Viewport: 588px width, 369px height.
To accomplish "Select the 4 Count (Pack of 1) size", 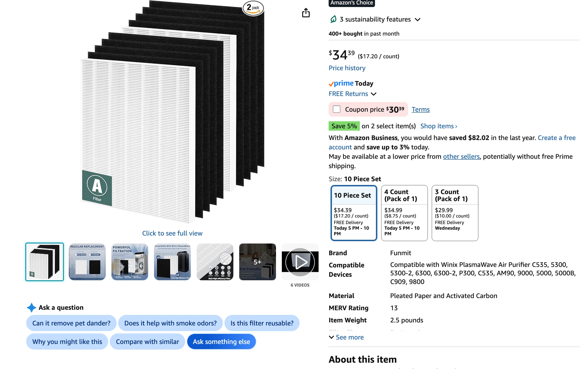I will 404,213.
